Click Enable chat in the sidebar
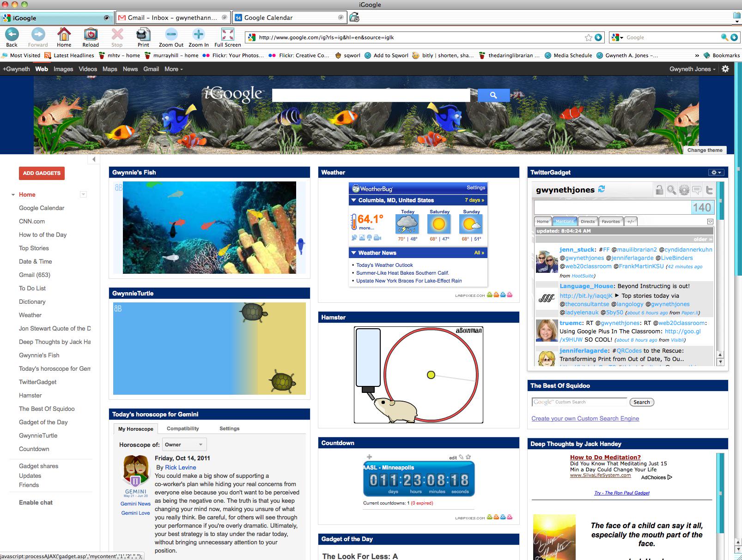This screenshot has height=560, width=742. tap(36, 502)
